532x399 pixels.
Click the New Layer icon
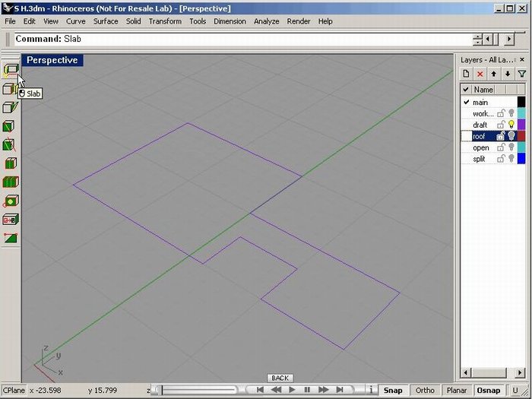coord(467,74)
